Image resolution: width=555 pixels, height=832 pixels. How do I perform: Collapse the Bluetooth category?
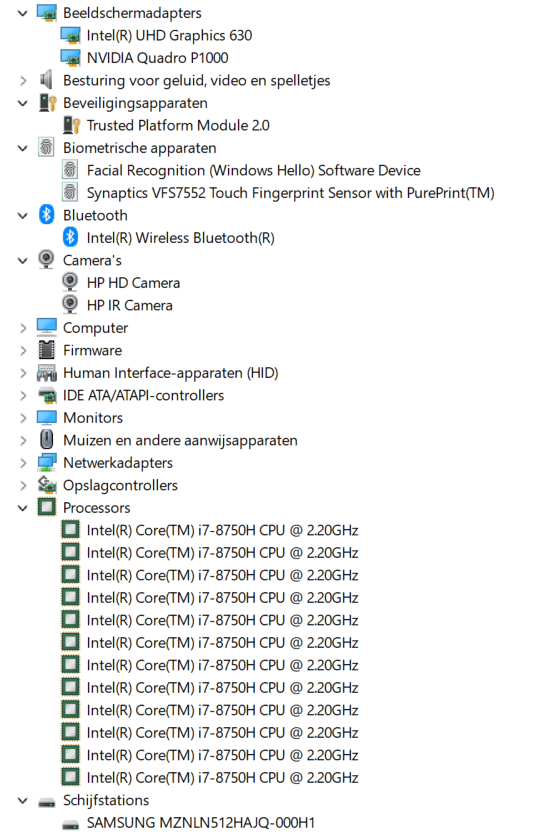(x=23, y=215)
